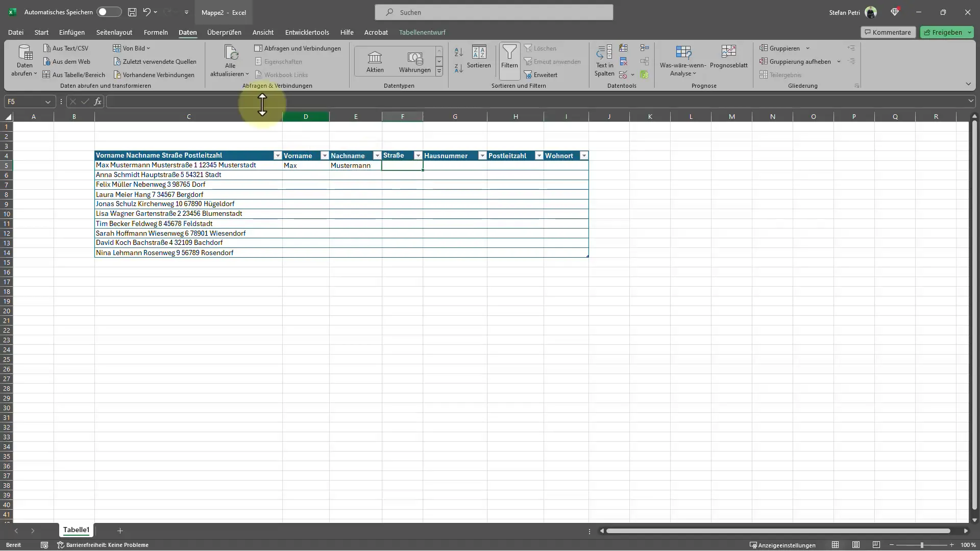Open Zuletzt verwendete Quellen

point(155,61)
